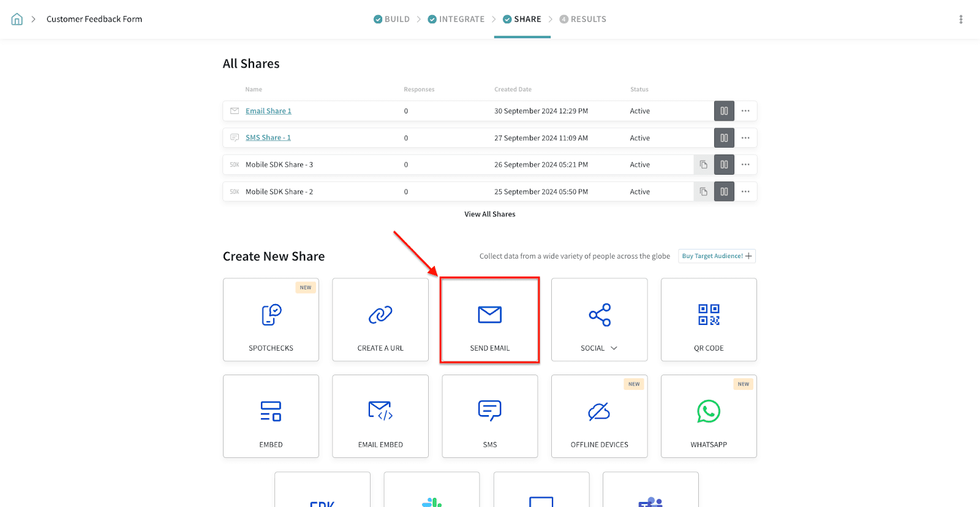Go to the Results tab
980x507 pixels.
pos(582,19)
